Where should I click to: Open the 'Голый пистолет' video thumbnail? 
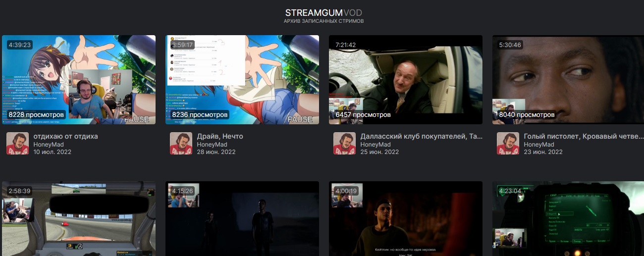[x=568, y=80]
